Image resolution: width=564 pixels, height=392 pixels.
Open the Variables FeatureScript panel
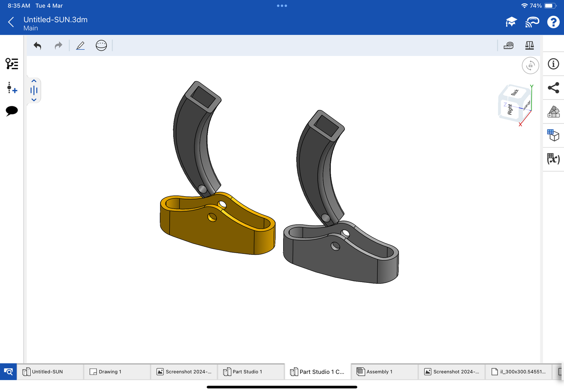(553, 159)
